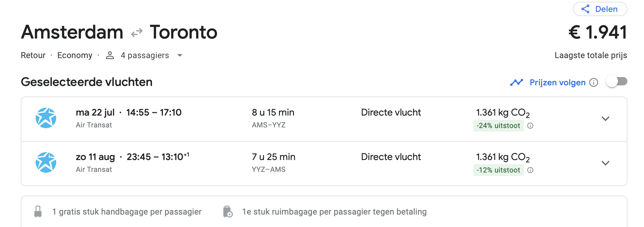
Task: Click the Prijzen volgen link text
Action: [x=558, y=82]
